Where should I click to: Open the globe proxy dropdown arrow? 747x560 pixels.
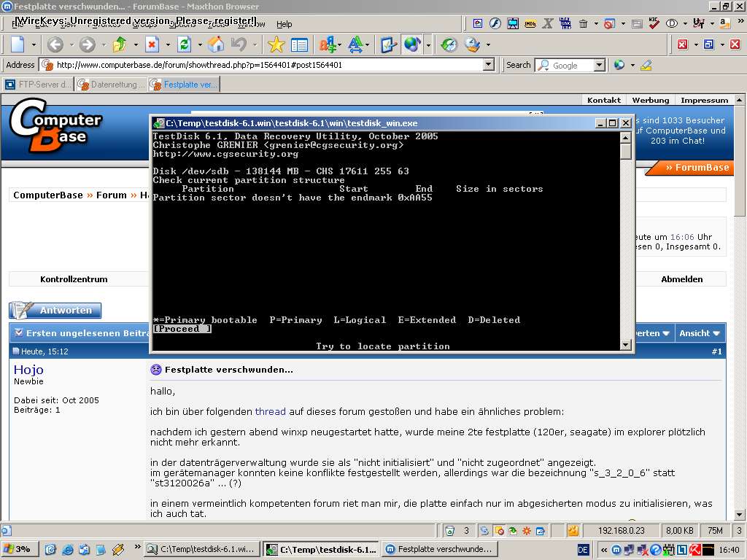click(428, 44)
